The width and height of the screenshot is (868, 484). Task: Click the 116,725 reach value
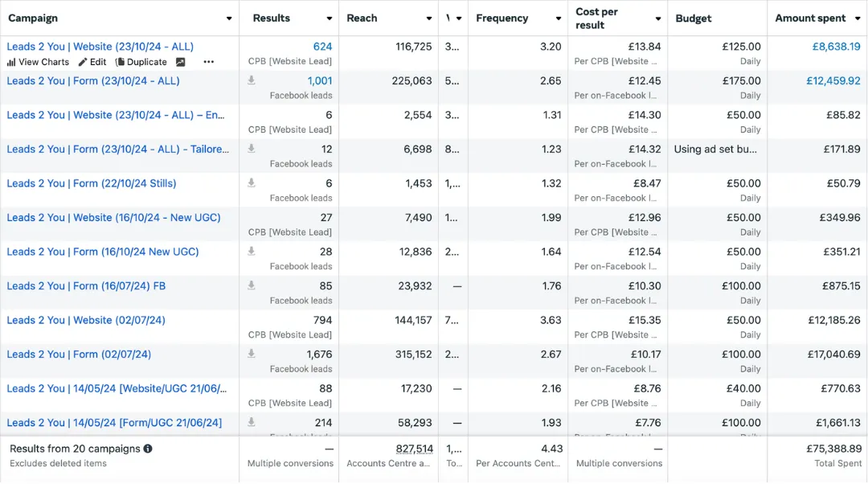(x=414, y=47)
